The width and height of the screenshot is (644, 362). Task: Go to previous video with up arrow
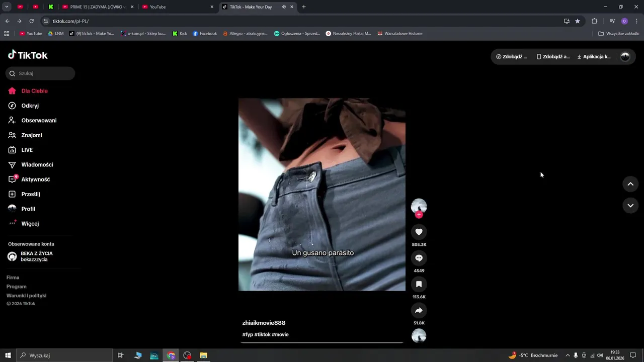(630, 184)
